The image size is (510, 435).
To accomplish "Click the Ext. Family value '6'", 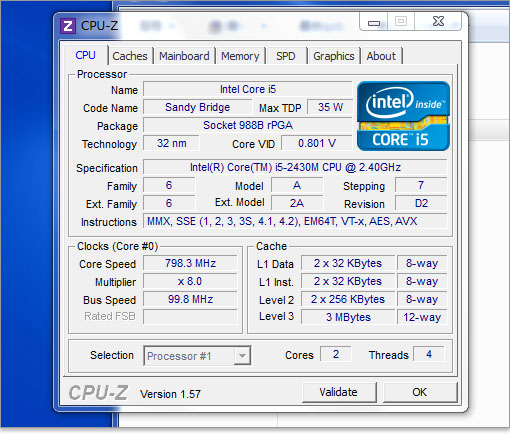I will [x=169, y=203].
